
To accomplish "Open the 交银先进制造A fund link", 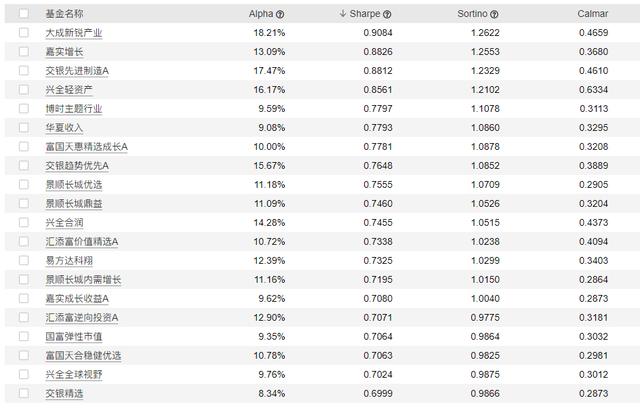I will (x=77, y=70).
